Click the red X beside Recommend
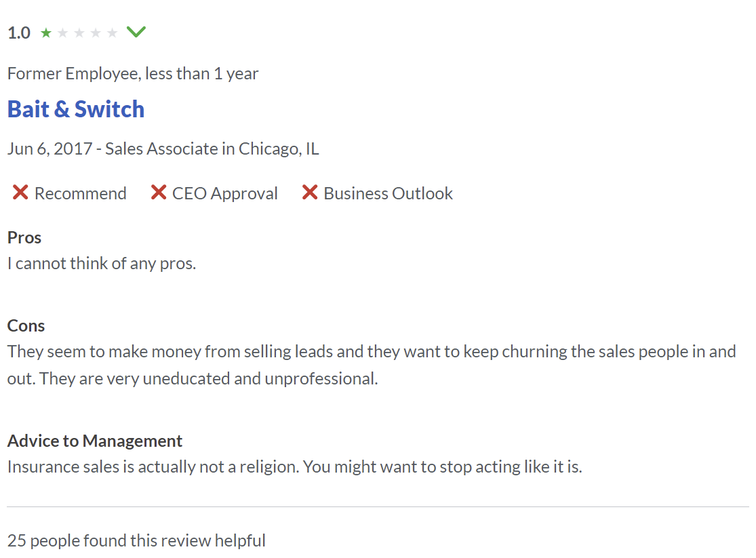756x558 pixels. tap(20, 193)
